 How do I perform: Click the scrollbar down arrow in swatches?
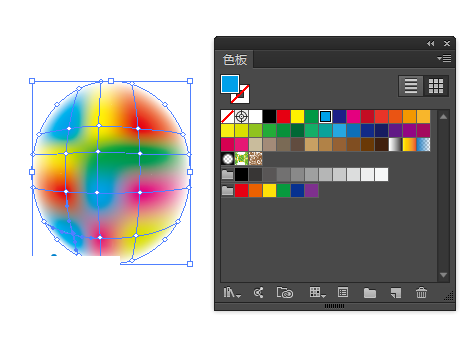(x=443, y=275)
